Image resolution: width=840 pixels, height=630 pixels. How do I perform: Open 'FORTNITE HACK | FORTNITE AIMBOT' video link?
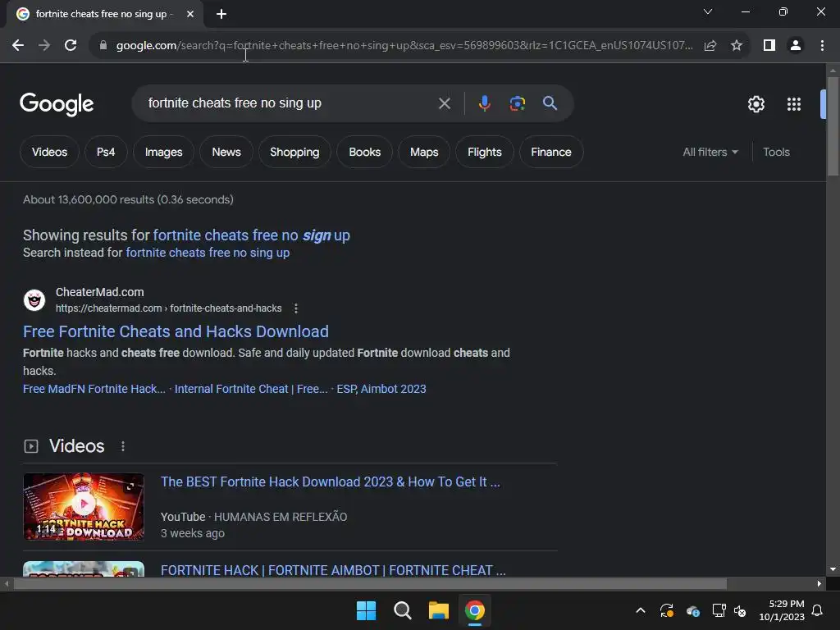pos(333,571)
